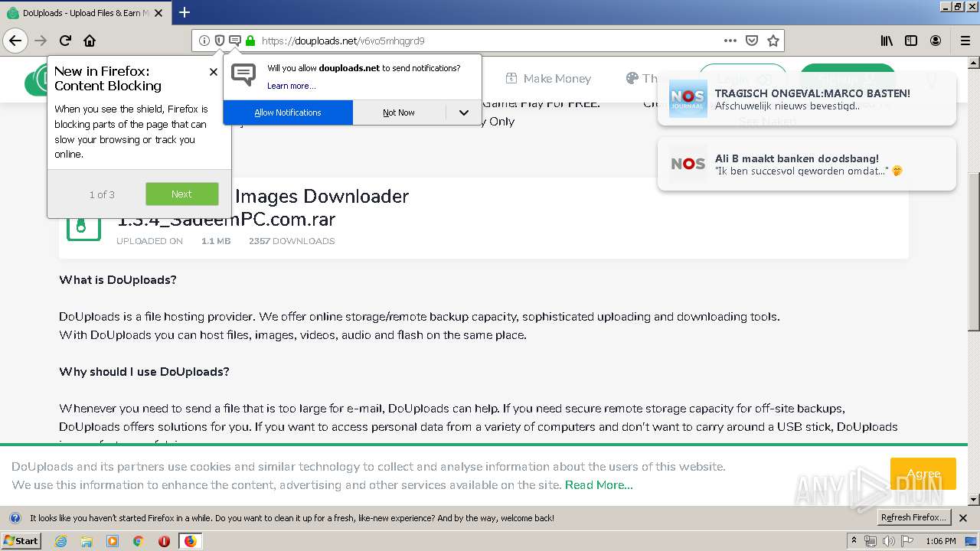This screenshot has width=980, height=551.
Task: Show hidden system tray icons
Action: click(x=854, y=541)
